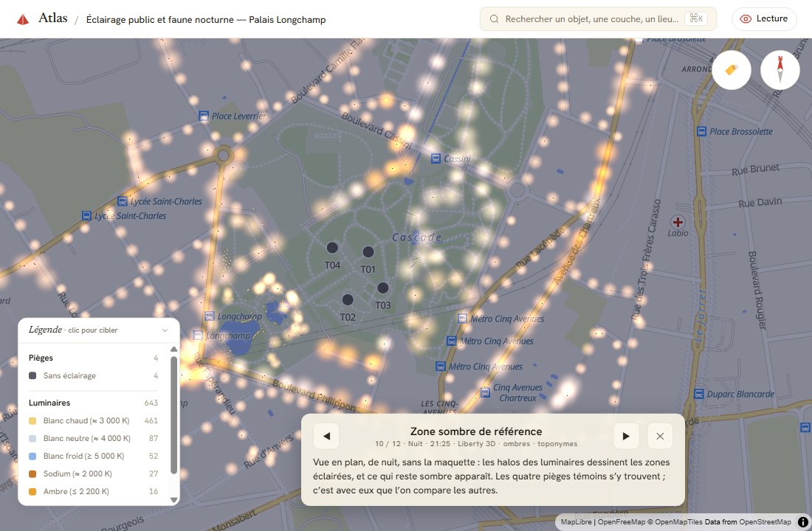Click the Atlas red logo icon
This screenshot has width=812, height=531.
(23, 20)
